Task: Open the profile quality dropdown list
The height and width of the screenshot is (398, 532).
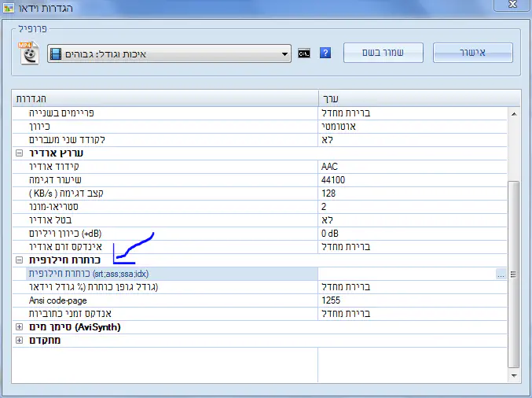Action: pyautogui.click(x=284, y=54)
